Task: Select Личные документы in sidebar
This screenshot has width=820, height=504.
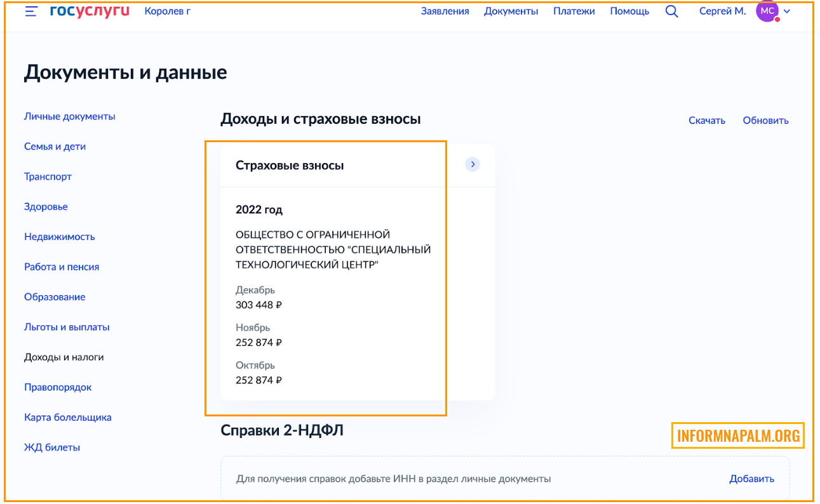Action: [x=70, y=117]
